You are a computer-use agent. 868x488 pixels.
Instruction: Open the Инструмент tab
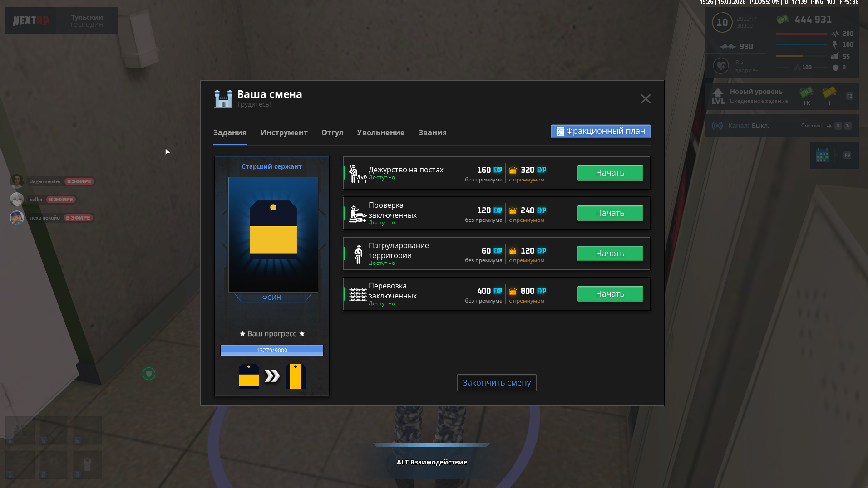[284, 132]
